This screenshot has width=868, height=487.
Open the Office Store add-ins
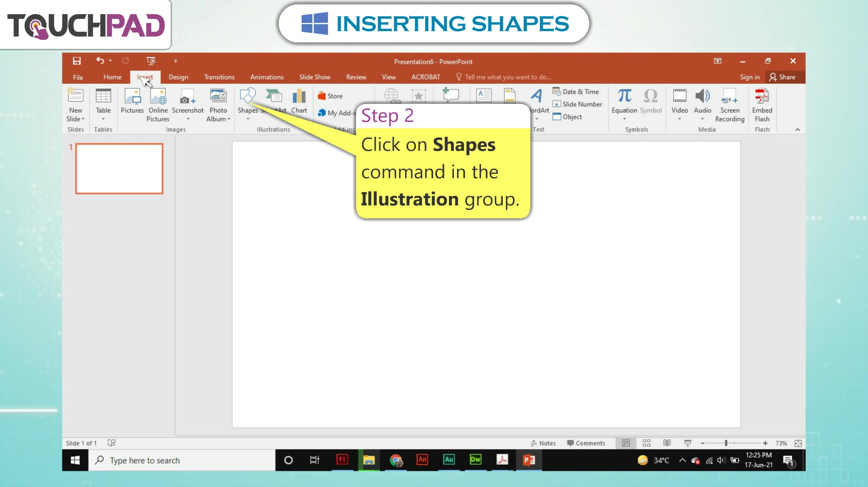[x=330, y=96]
